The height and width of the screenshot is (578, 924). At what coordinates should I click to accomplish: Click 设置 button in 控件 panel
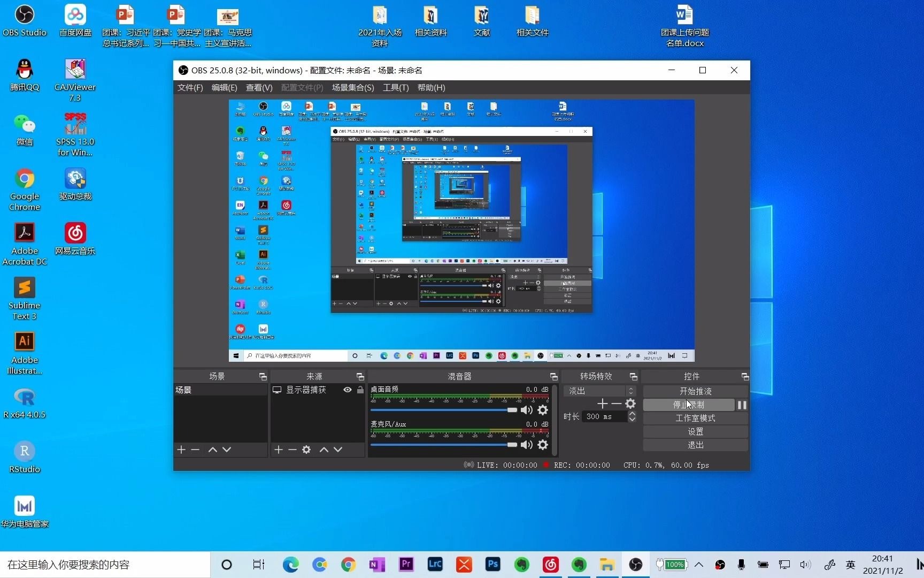point(695,431)
